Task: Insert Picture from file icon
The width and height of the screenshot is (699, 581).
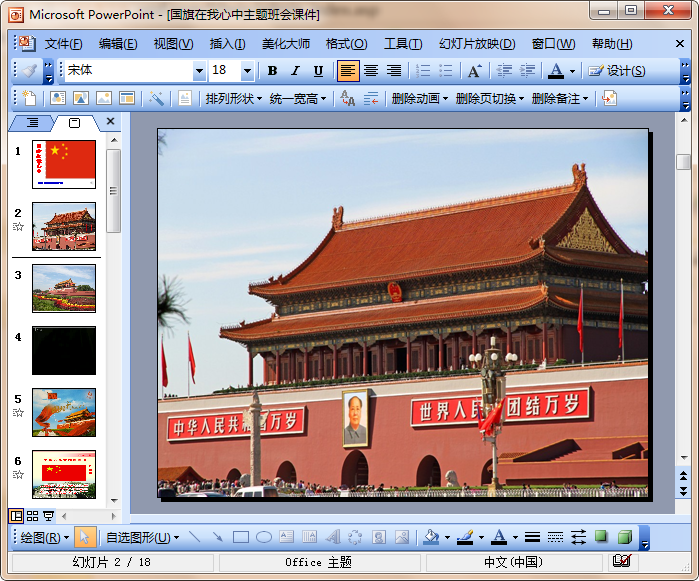Action: [402, 537]
